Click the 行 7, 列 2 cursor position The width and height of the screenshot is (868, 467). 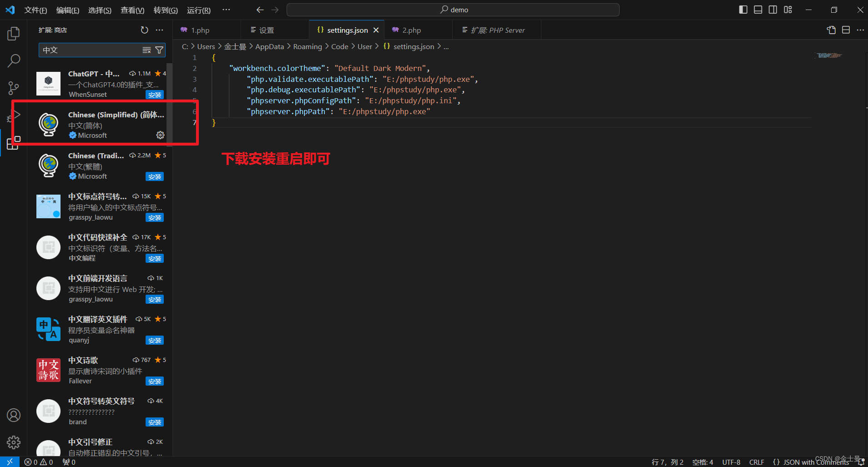667,462
